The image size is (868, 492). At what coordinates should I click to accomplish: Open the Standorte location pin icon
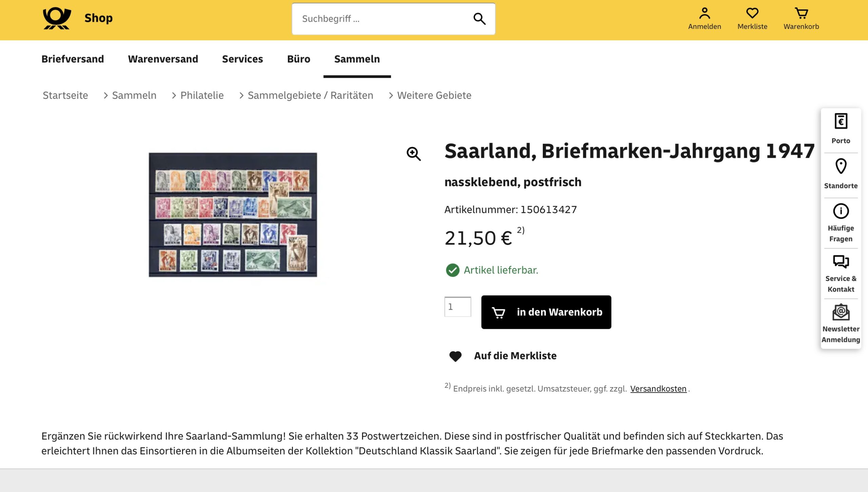point(841,166)
